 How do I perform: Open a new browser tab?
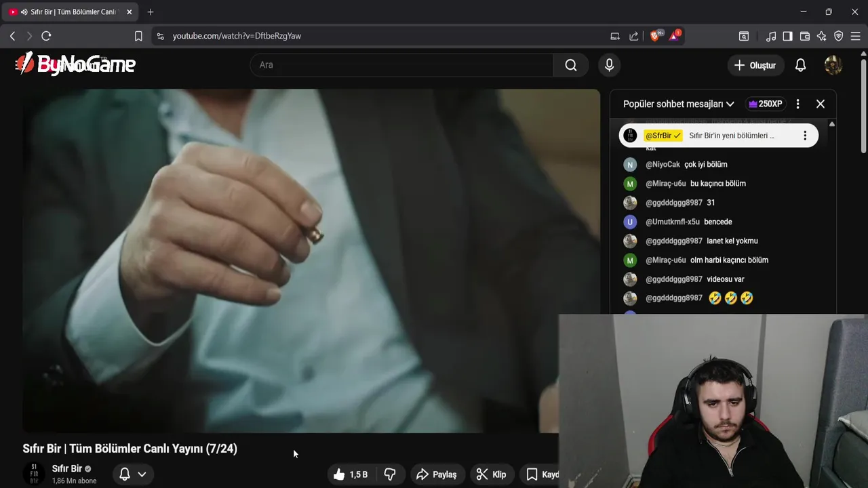pos(151,12)
